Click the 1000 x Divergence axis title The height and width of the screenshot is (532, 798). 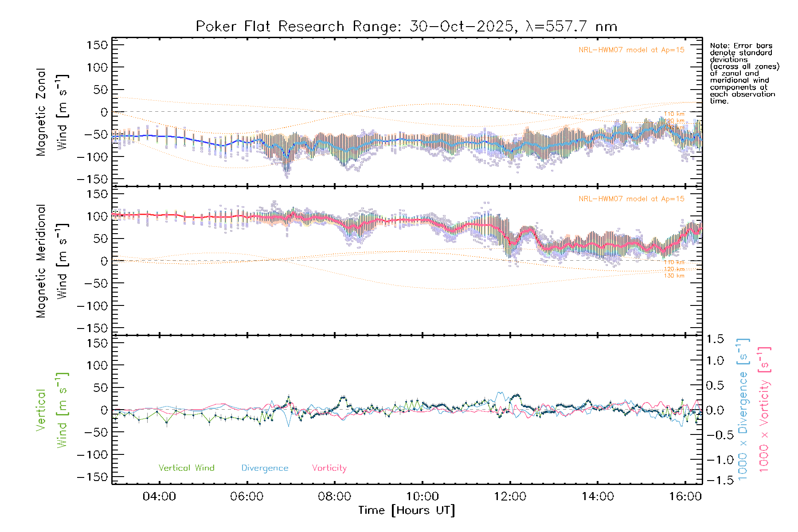(743, 410)
